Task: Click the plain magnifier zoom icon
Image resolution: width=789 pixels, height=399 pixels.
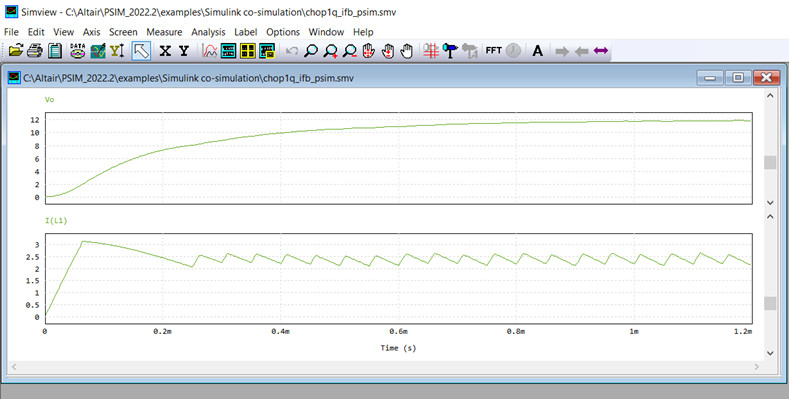Action: tap(311, 51)
